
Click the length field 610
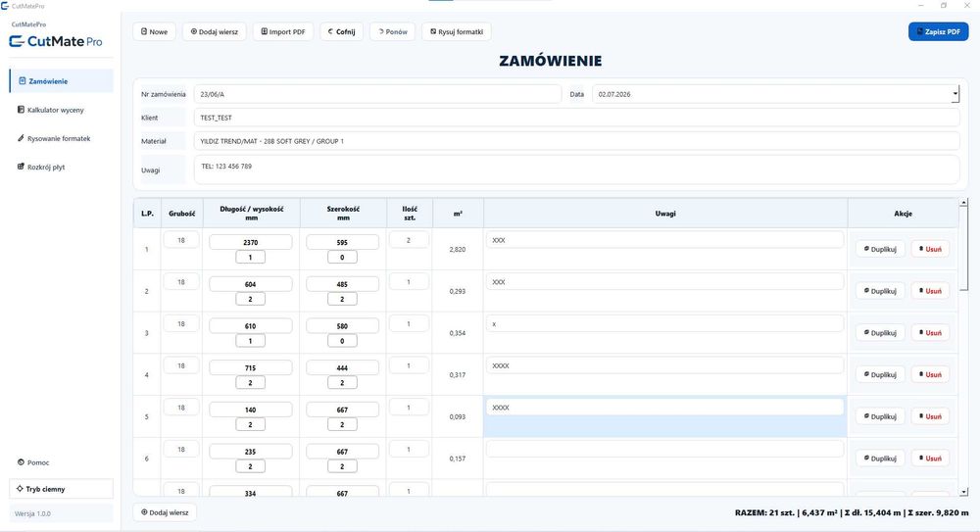point(251,325)
